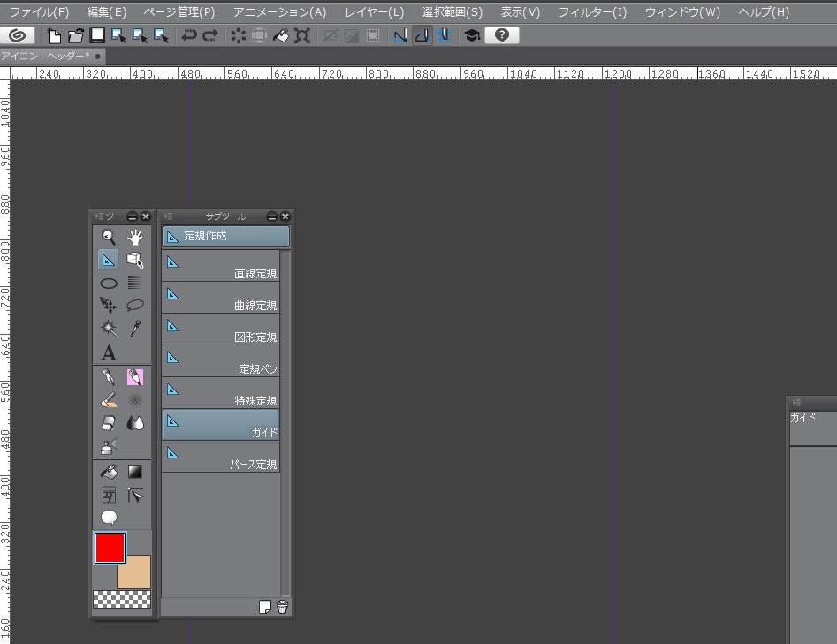Select the Balloon speech bubble tool
This screenshot has height=644, width=837.
pyautogui.click(x=109, y=518)
